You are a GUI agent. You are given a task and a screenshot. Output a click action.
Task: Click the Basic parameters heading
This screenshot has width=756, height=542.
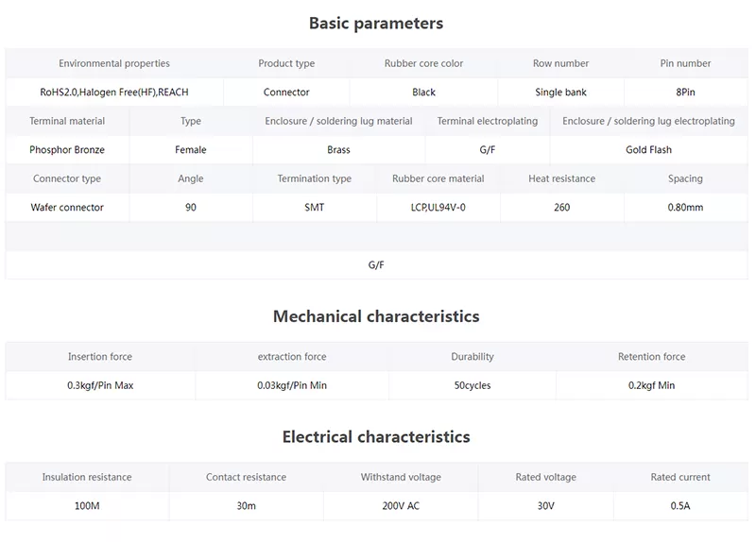(376, 24)
